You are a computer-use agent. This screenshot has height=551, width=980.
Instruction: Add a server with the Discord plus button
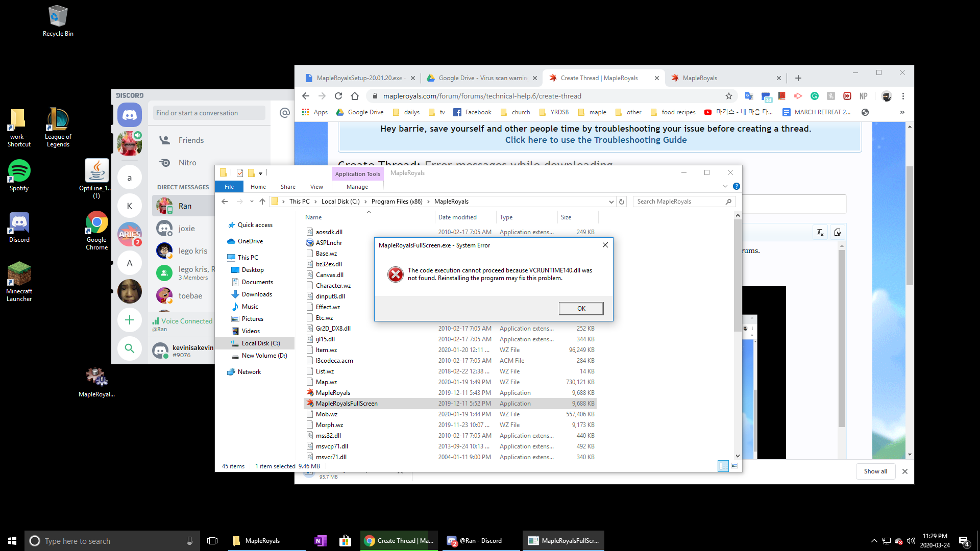[x=130, y=320]
